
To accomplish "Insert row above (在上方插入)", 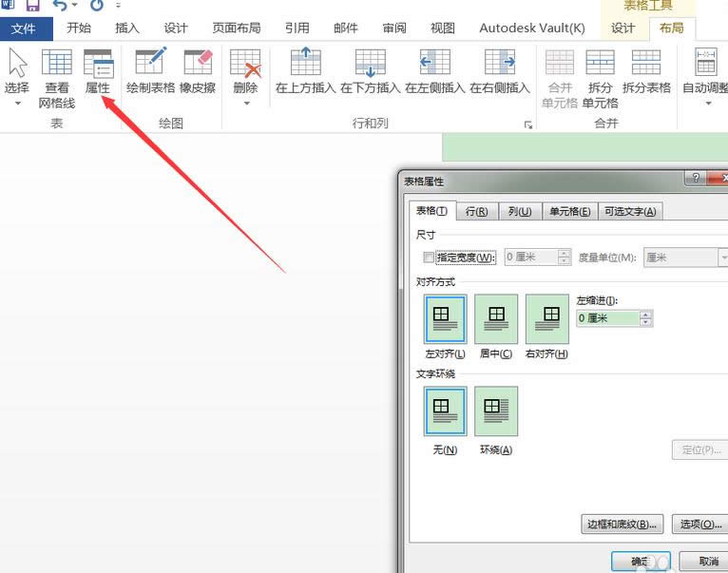I will point(305,70).
